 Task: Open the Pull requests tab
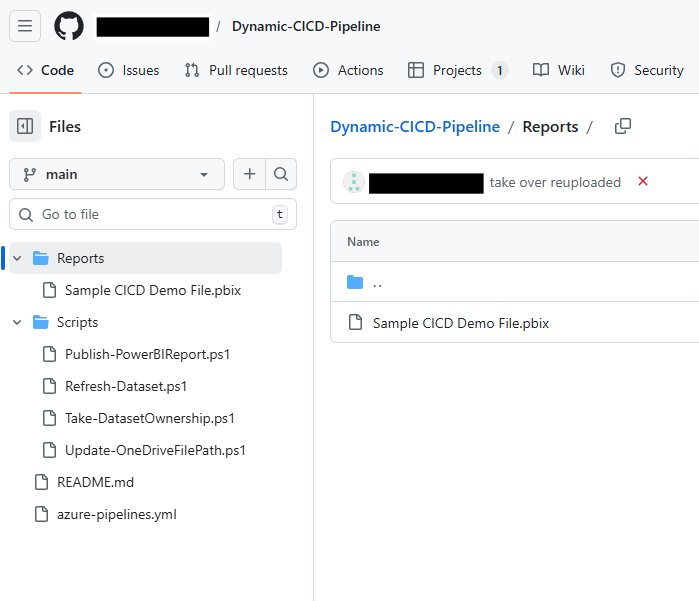pyautogui.click(x=236, y=70)
